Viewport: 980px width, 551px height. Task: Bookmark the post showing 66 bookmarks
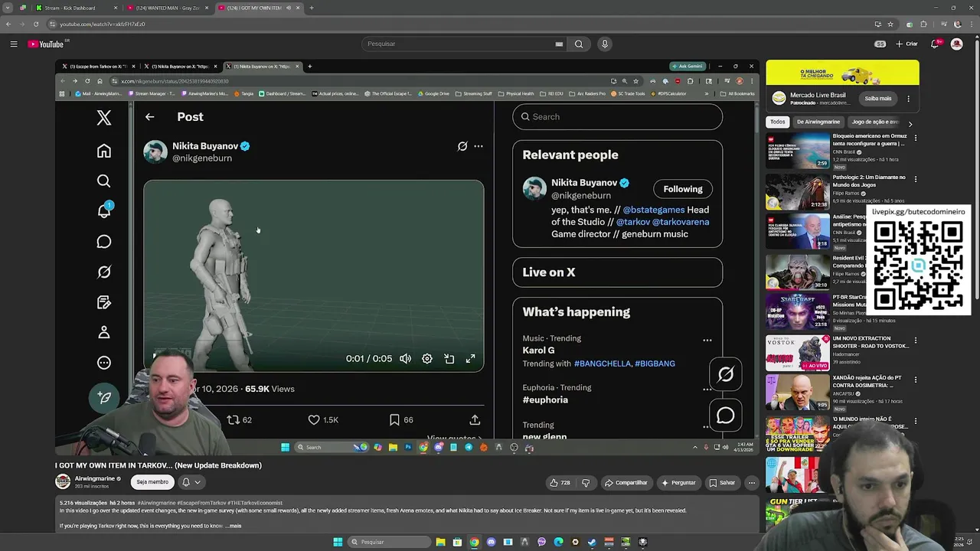click(401, 420)
